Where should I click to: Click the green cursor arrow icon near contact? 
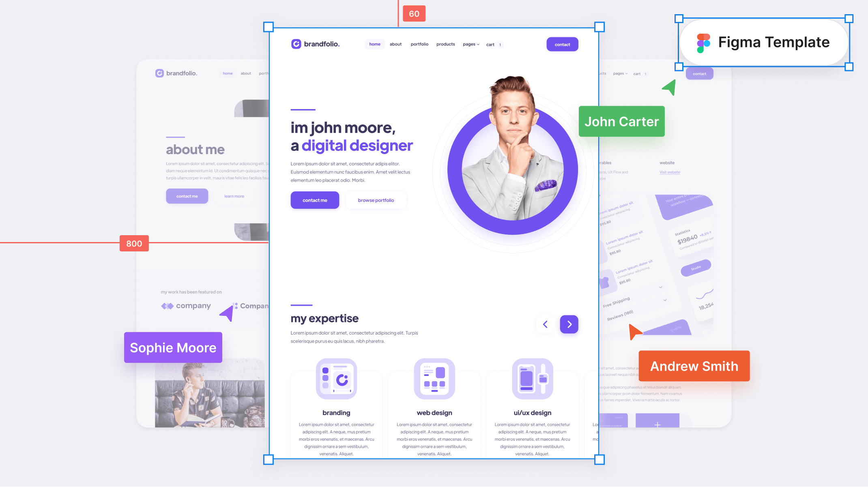[x=669, y=87]
